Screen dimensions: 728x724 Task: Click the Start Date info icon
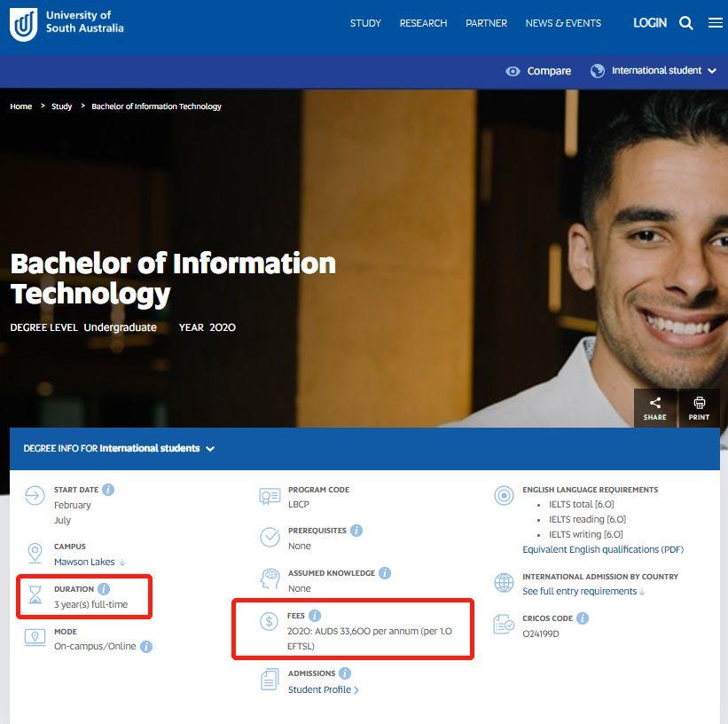tap(108, 490)
